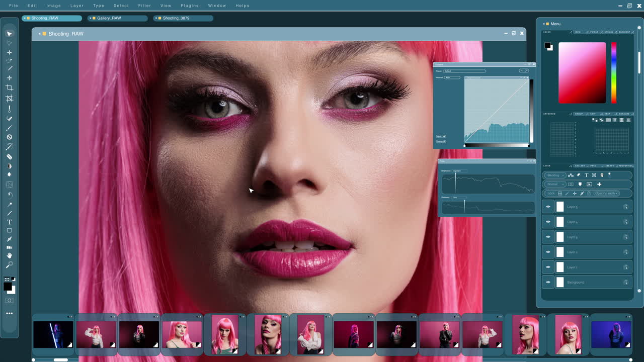Screen dimensions: 644x362
Task: Open the Blending mode dropdown
Action: 554,175
